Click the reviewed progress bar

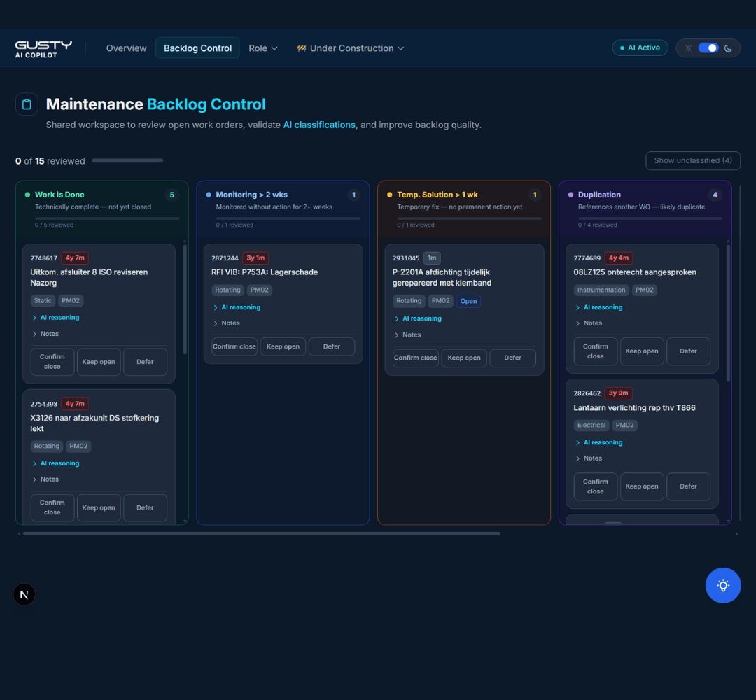[x=127, y=160]
